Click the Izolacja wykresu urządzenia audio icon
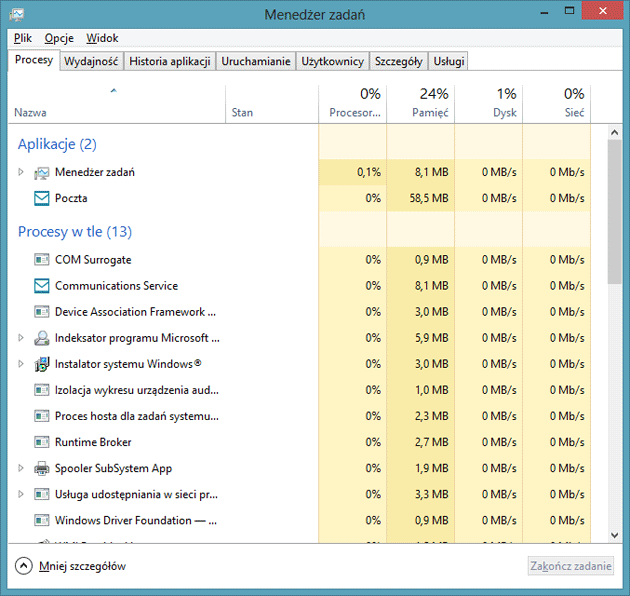630x596 pixels. tap(41, 390)
